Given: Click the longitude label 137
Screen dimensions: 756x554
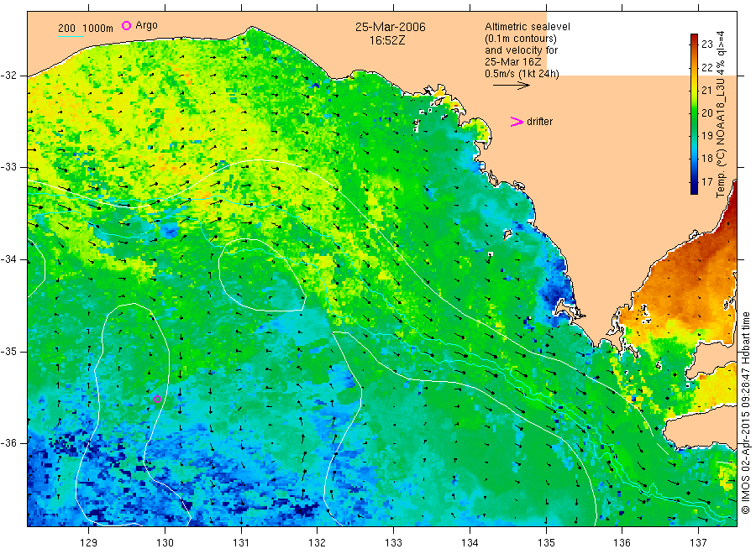Looking at the screenshot, I should pos(698,543).
